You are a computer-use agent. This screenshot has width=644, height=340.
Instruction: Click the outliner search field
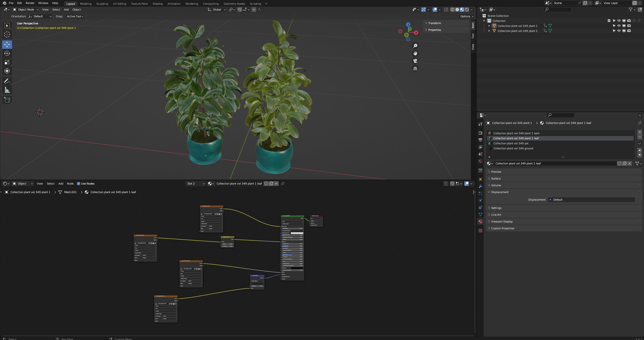558,10
